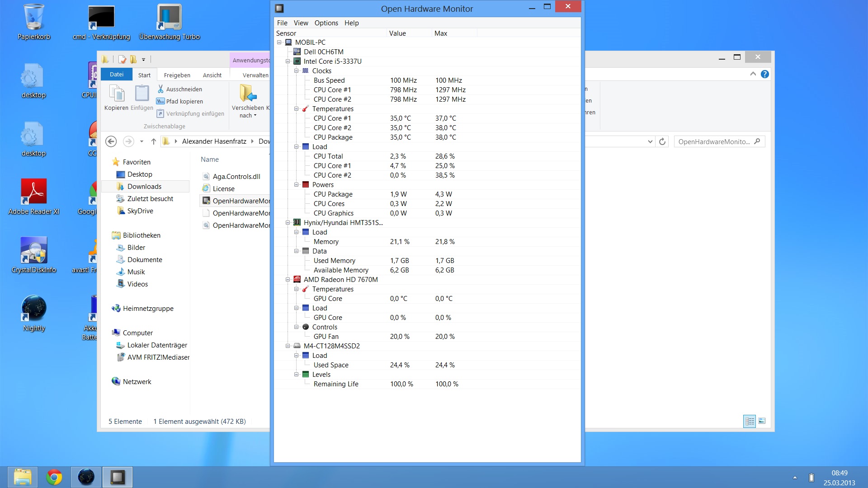Screen dimensions: 868x488
Task: Collapse the AMD Radeon HD 7670M node
Action: click(x=288, y=280)
